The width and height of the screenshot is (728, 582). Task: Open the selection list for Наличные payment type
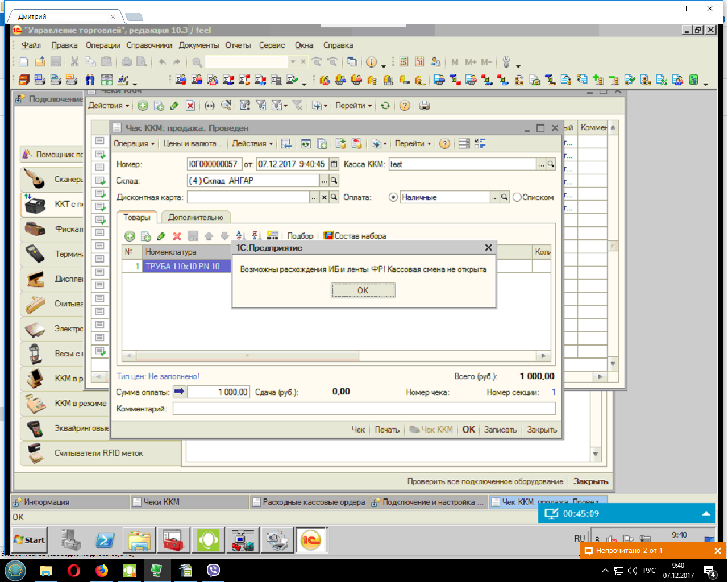[x=495, y=197]
